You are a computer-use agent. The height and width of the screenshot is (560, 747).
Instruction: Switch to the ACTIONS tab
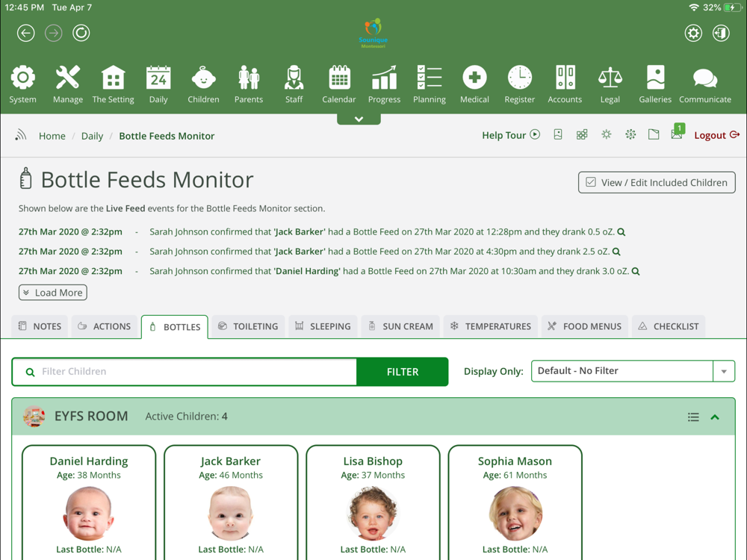tap(105, 326)
